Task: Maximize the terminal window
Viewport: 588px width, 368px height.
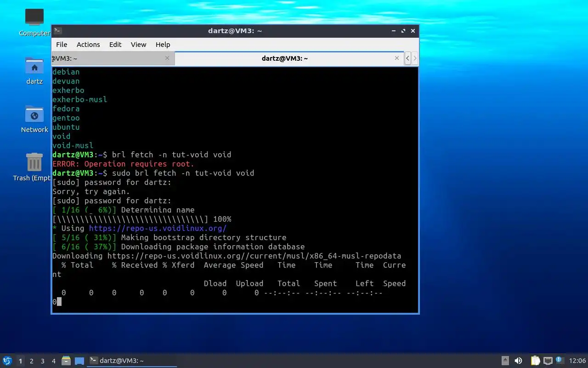Action: tap(403, 31)
